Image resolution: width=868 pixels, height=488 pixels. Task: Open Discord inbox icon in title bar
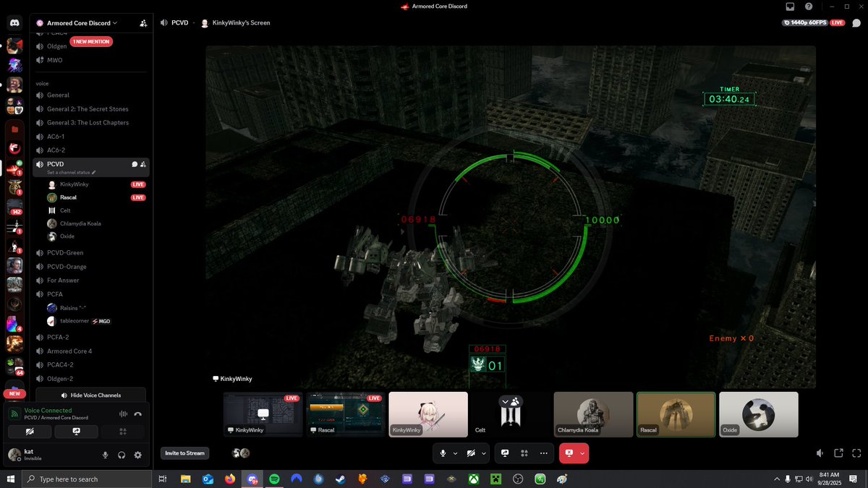pos(790,7)
